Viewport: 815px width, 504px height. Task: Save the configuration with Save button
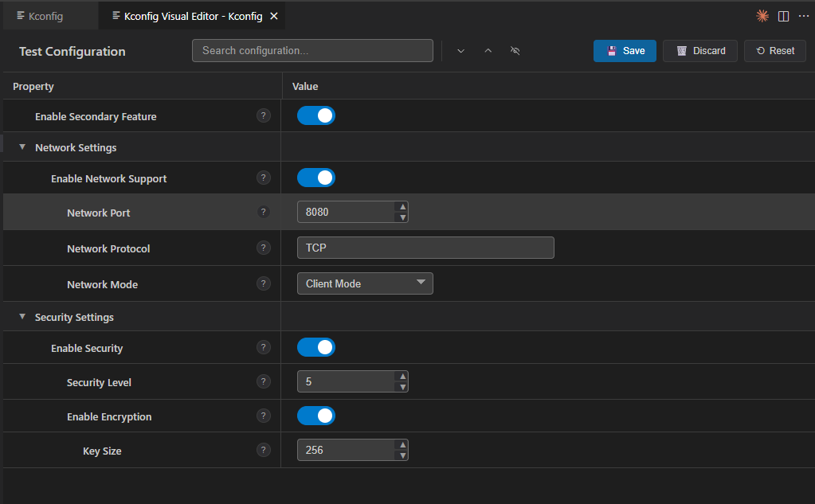pos(625,51)
